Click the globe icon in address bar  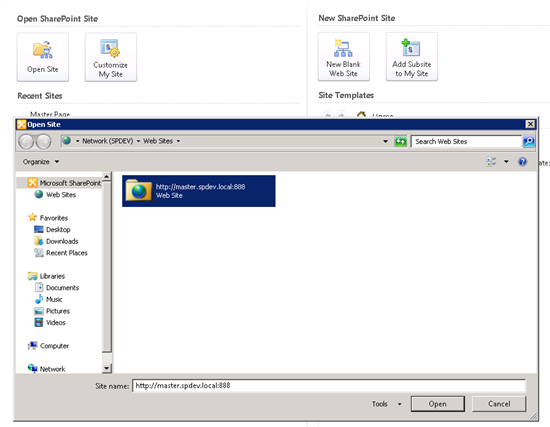pyautogui.click(x=67, y=141)
